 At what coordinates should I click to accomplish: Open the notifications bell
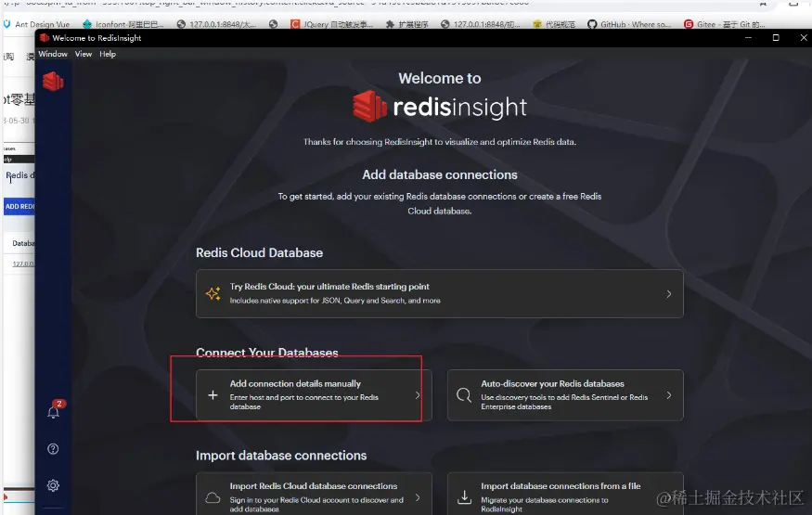(x=53, y=413)
